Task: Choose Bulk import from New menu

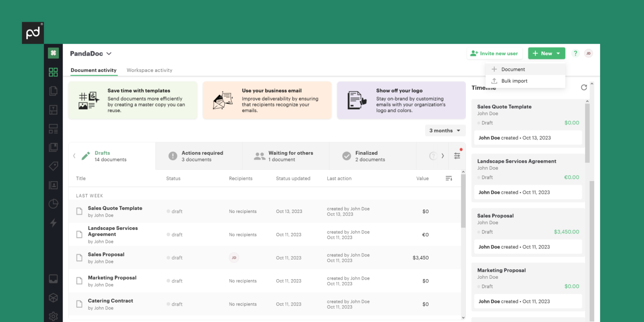Action: tap(514, 81)
